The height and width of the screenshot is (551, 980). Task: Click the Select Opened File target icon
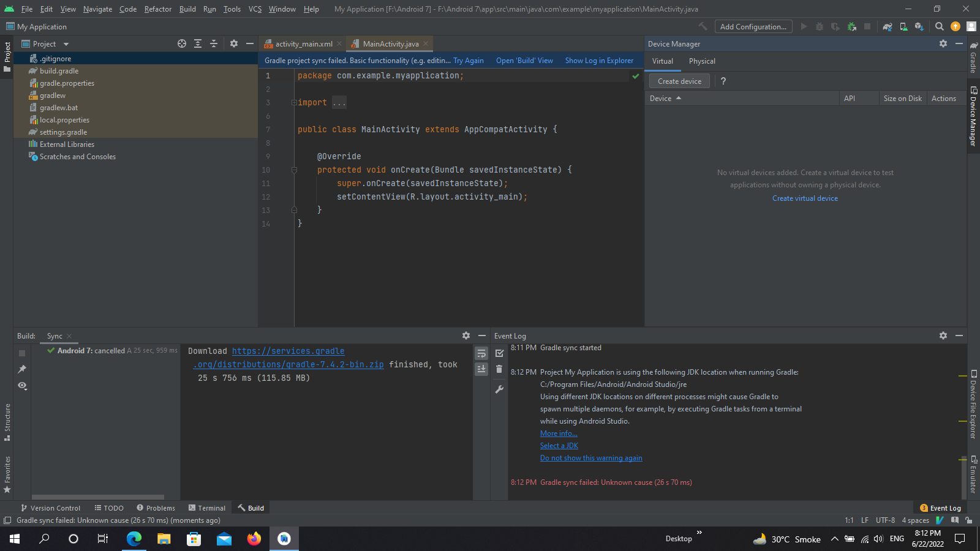click(182, 43)
